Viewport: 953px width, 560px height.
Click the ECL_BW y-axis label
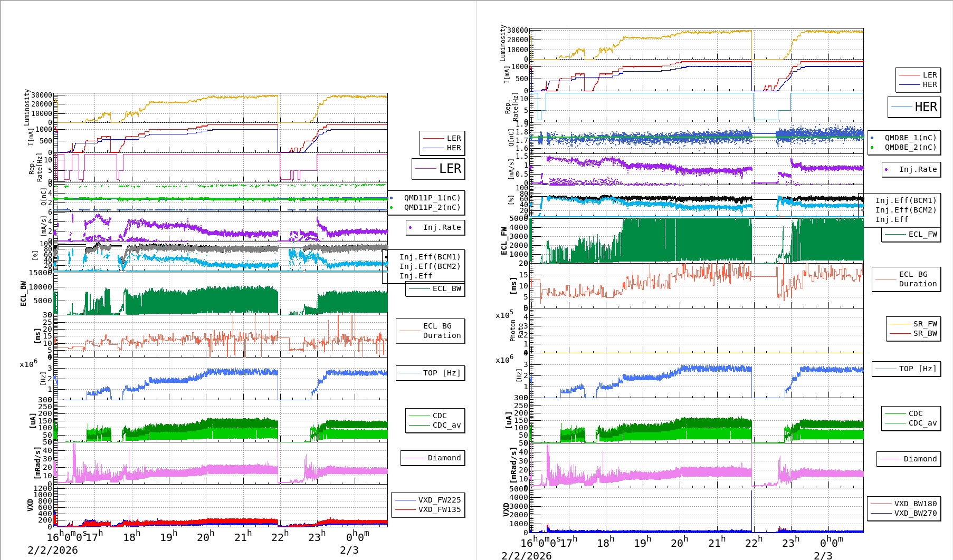23,294
